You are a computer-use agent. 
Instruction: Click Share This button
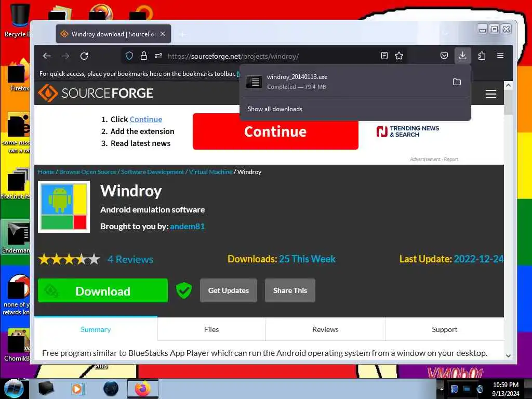(x=290, y=290)
